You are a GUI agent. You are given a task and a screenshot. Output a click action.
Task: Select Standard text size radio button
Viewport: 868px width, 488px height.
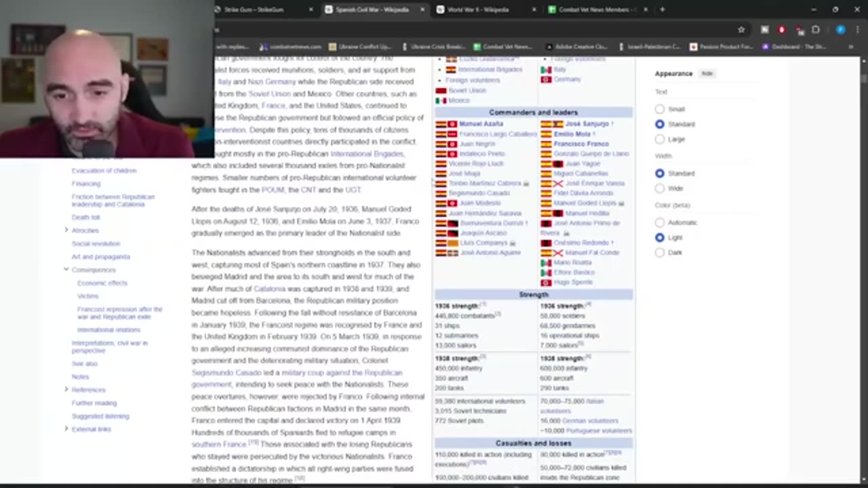click(x=660, y=124)
